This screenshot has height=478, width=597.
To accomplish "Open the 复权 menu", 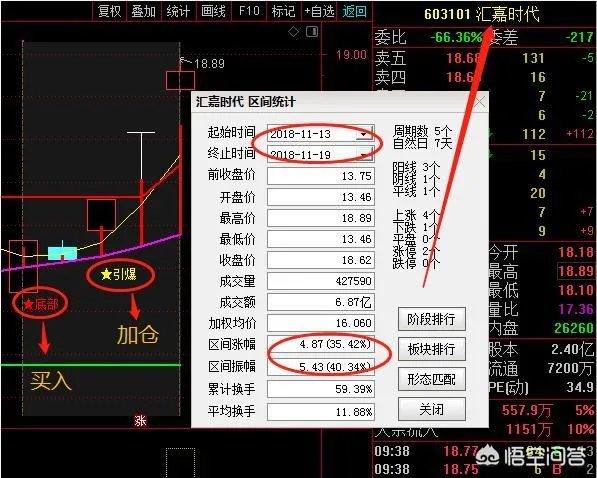I will tap(109, 11).
